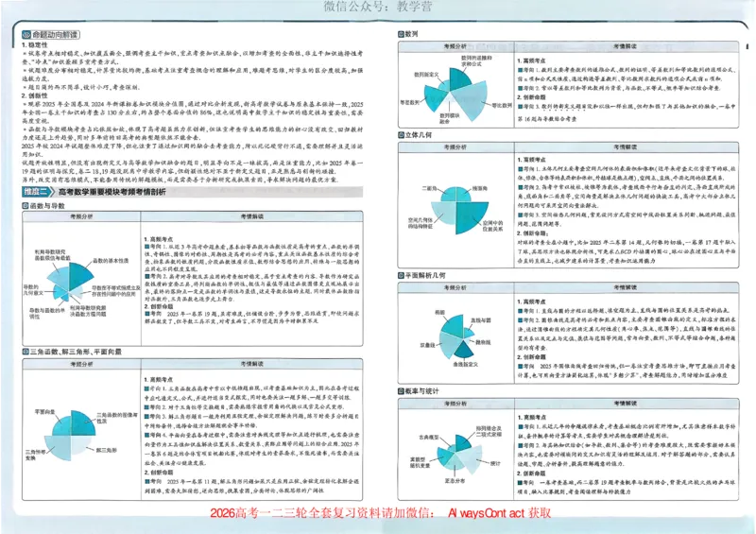Click the 曲线新定义 chart label

(466, 364)
